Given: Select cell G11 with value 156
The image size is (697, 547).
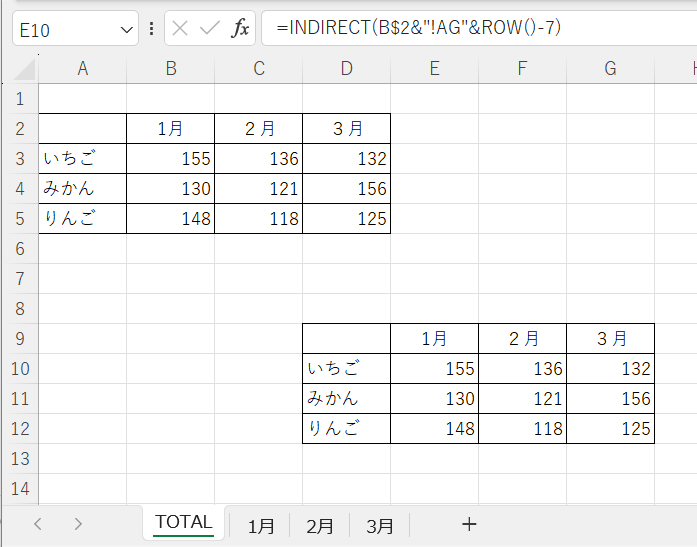Looking at the screenshot, I should (610, 399).
